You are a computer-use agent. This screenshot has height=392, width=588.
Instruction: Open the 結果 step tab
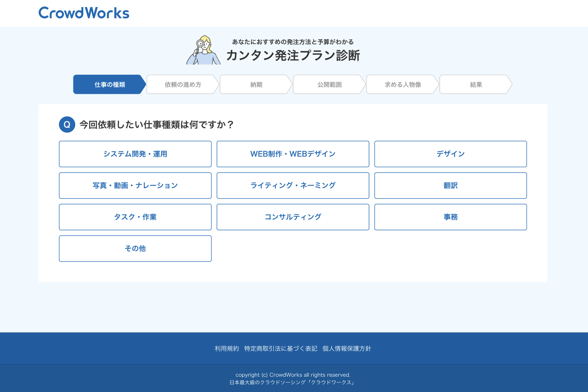point(476,85)
